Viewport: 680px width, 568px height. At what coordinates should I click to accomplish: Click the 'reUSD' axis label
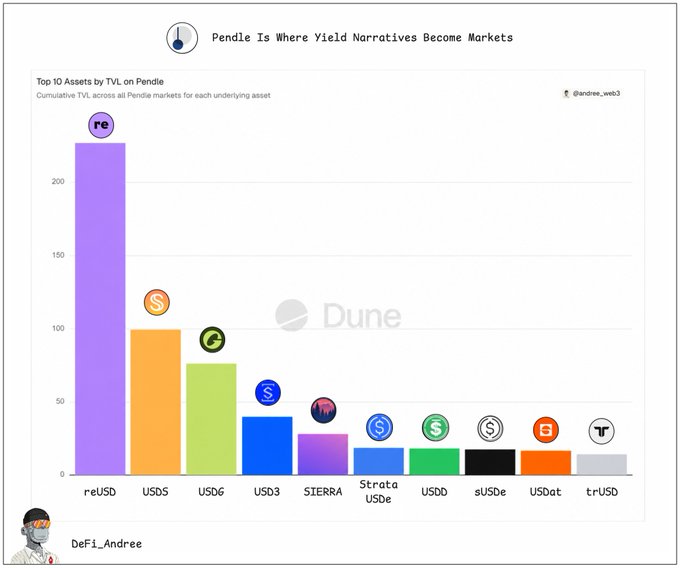[x=100, y=492]
